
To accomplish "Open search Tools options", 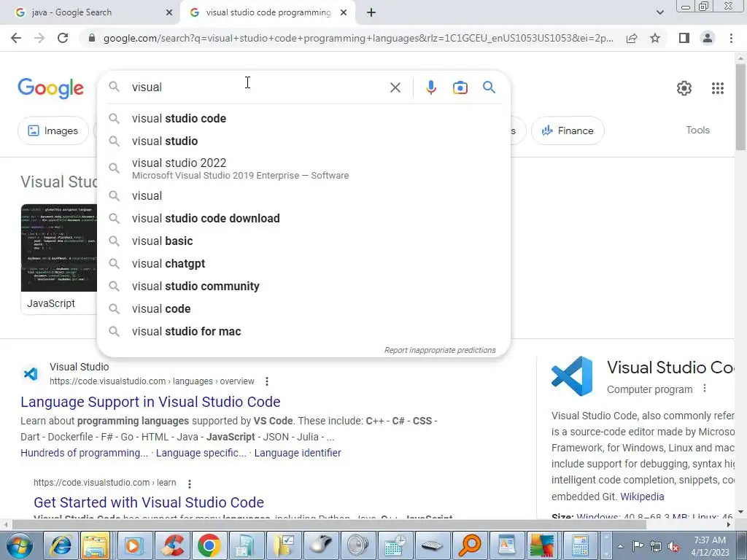I will point(697,130).
